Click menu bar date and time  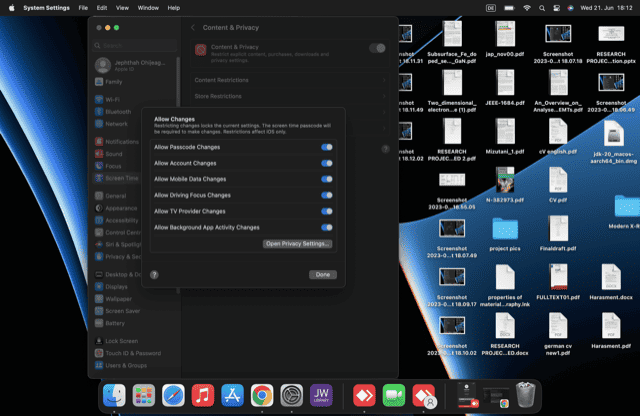(606, 8)
